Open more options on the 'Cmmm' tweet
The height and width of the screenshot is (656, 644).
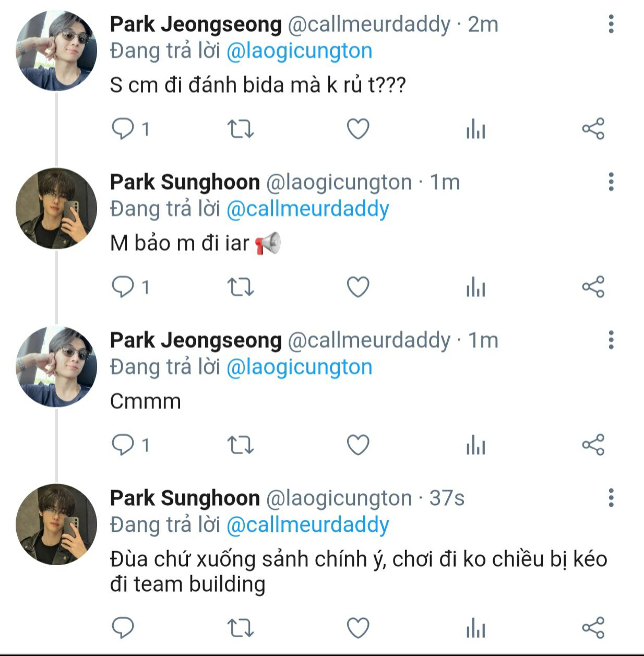[611, 340]
